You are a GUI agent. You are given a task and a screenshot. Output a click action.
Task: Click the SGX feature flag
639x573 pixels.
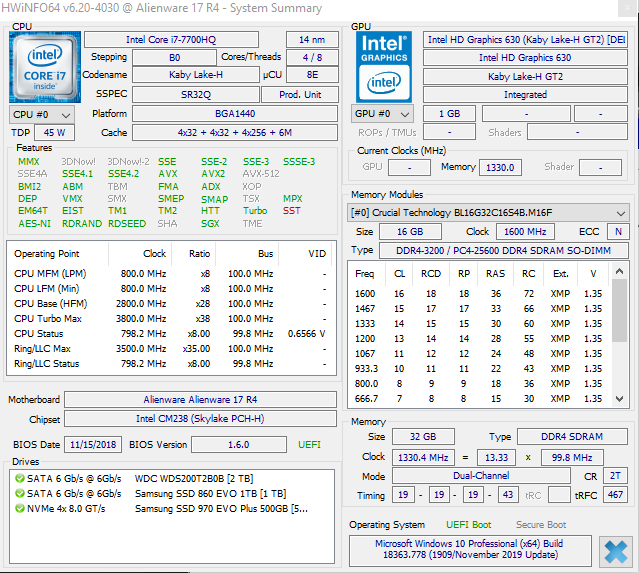[210, 224]
